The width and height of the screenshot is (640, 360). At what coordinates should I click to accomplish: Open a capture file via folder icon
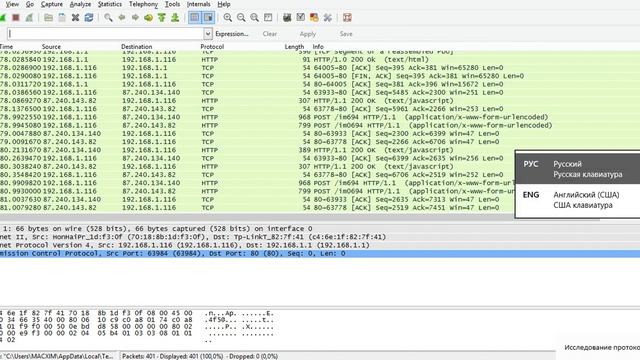coord(48,18)
